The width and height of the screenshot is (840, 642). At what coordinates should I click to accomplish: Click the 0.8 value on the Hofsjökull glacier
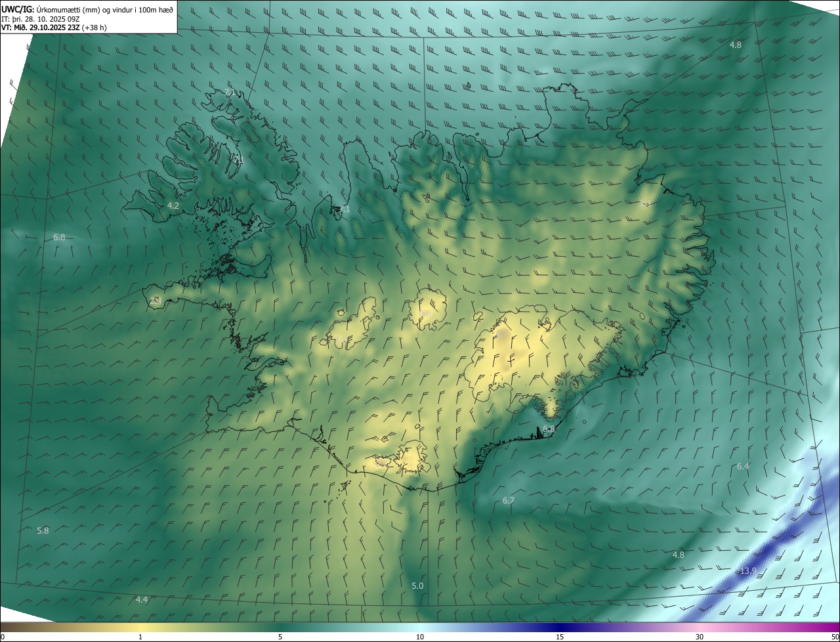pos(425,314)
